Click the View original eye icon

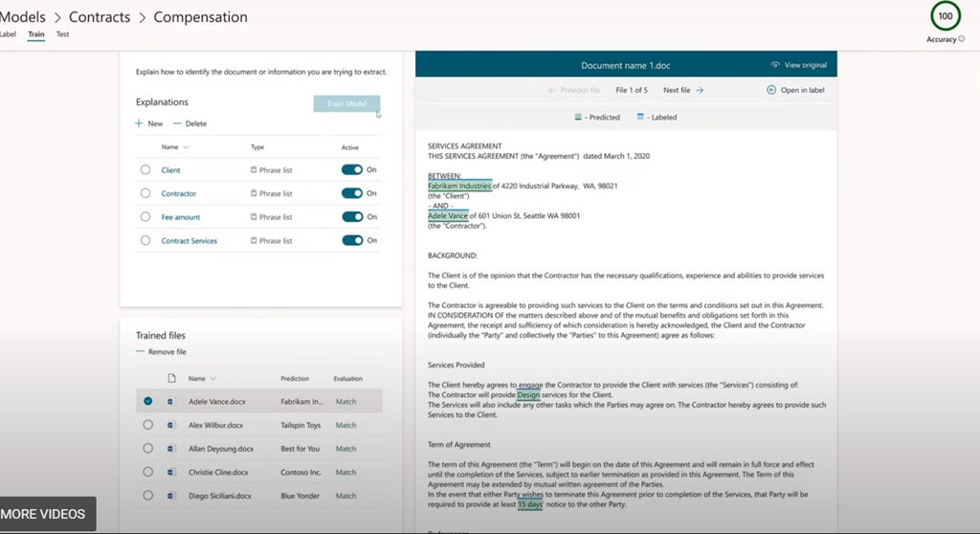(775, 65)
